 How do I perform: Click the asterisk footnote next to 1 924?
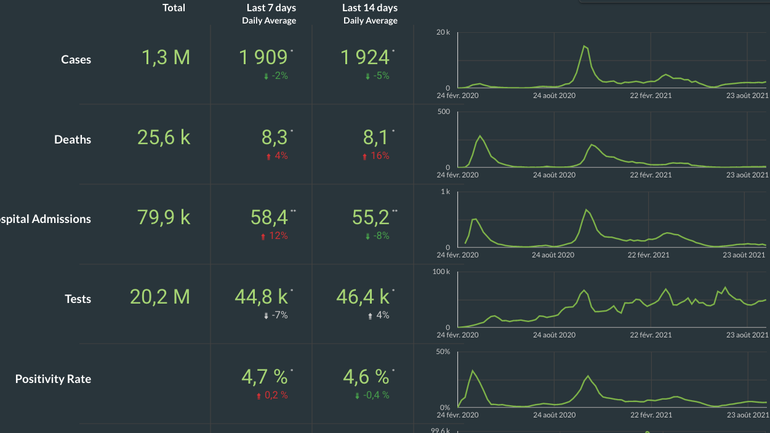pos(394,51)
